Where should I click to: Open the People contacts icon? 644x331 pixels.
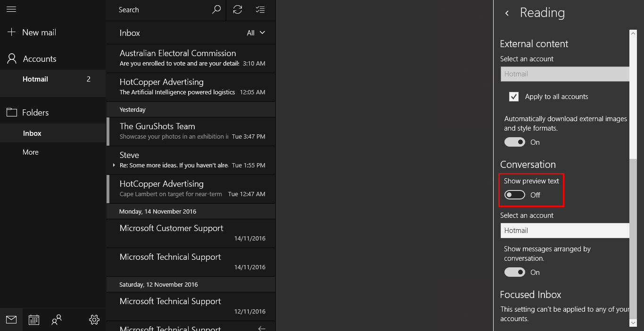coord(57,320)
